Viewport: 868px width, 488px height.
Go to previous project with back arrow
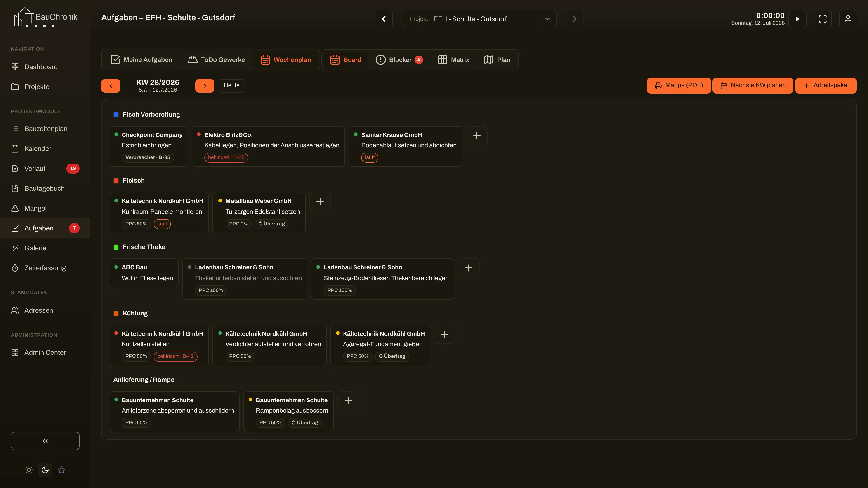384,19
